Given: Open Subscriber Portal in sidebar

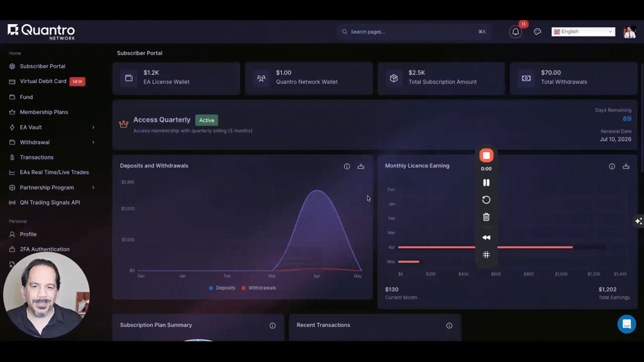Looking at the screenshot, I should coord(42,66).
